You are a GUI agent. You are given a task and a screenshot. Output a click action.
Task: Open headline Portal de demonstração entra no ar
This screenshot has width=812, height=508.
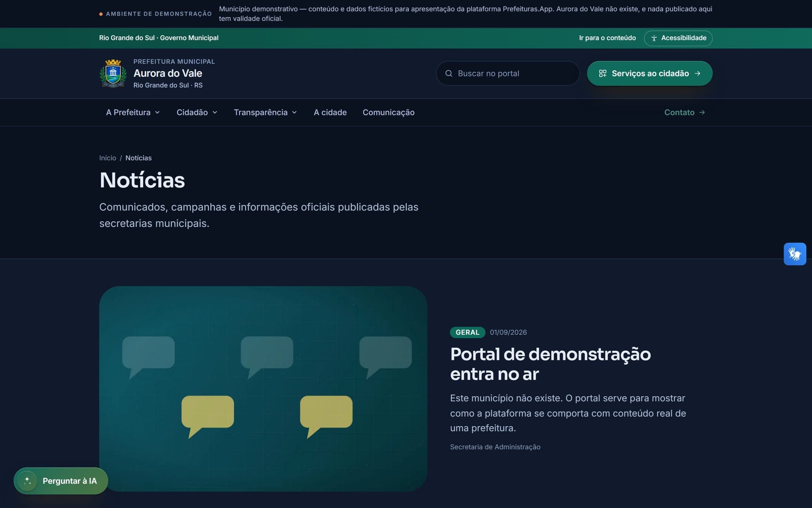(551, 364)
